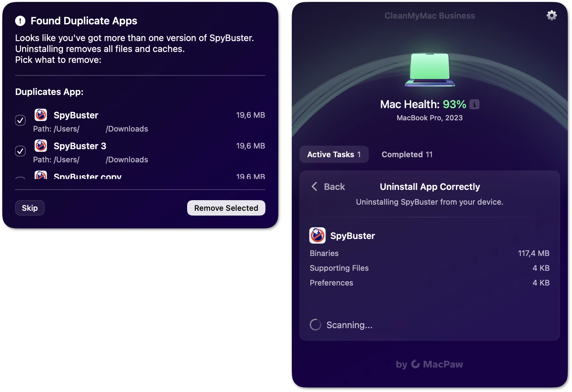Click the Preferences row label

point(331,283)
